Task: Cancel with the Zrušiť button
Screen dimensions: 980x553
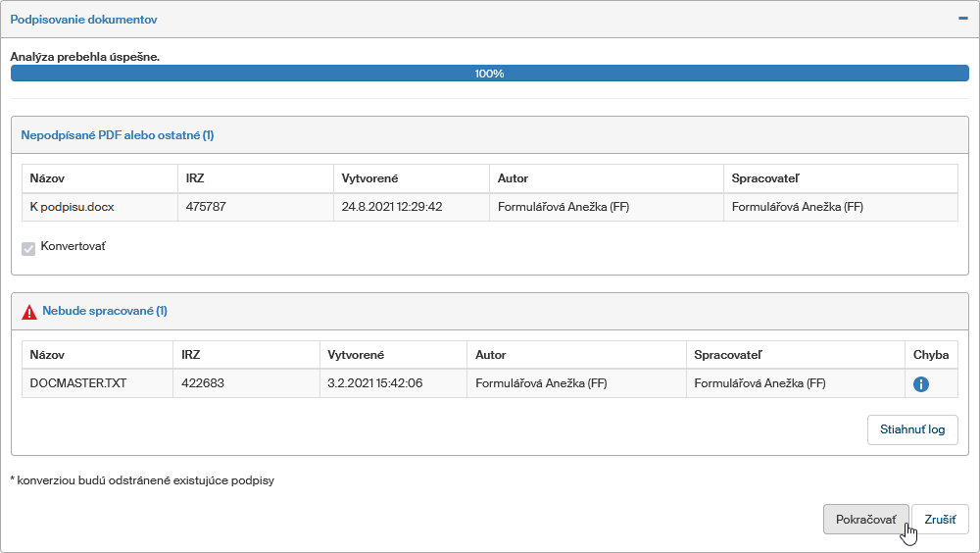Action: pos(939,520)
